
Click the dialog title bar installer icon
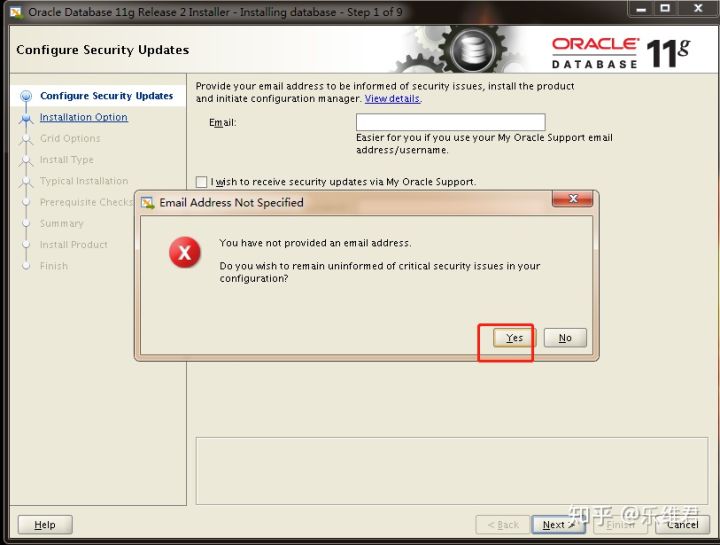pyautogui.click(x=147, y=202)
